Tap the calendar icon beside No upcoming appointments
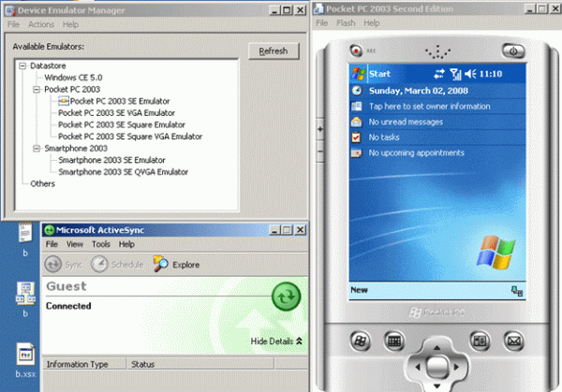Viewport: 562px width, 392px height. [356, 153]
